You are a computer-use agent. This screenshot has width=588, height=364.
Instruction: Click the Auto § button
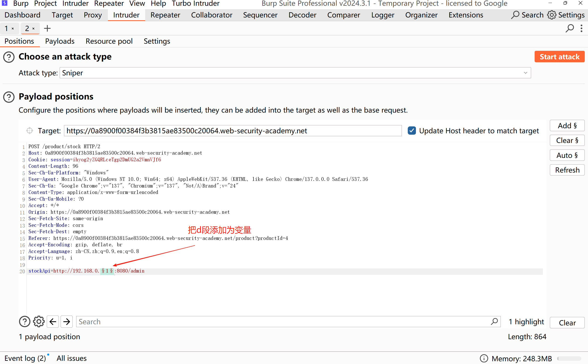pos(567,155)
